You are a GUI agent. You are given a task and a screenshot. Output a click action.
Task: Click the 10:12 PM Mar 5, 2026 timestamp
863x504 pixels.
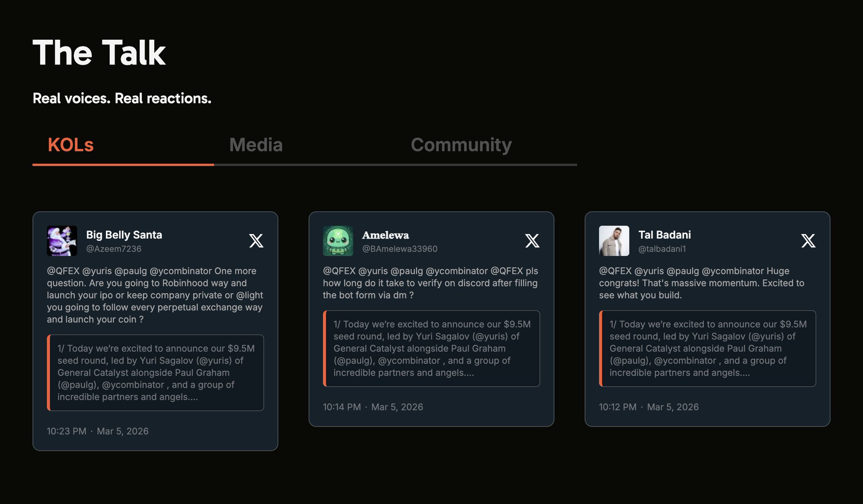[649, 407]
